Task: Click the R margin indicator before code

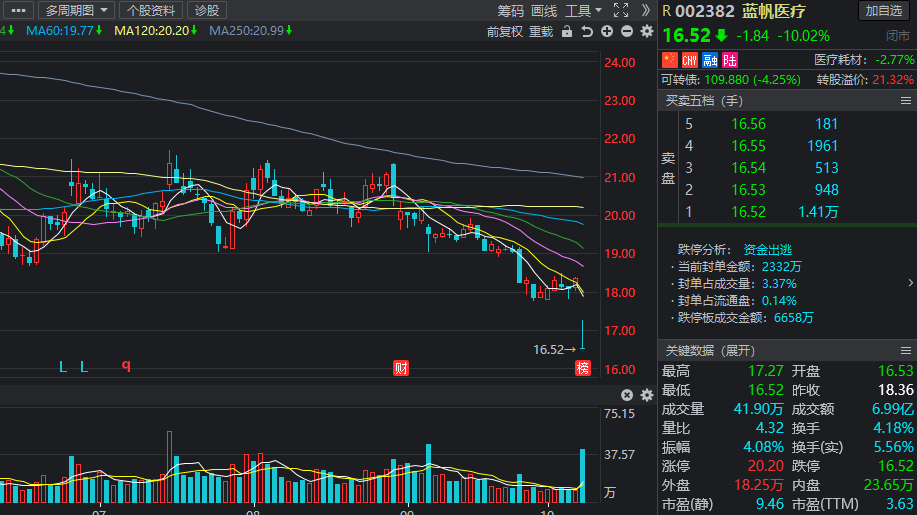Action: pyautogui.click(x=667, y=11)
